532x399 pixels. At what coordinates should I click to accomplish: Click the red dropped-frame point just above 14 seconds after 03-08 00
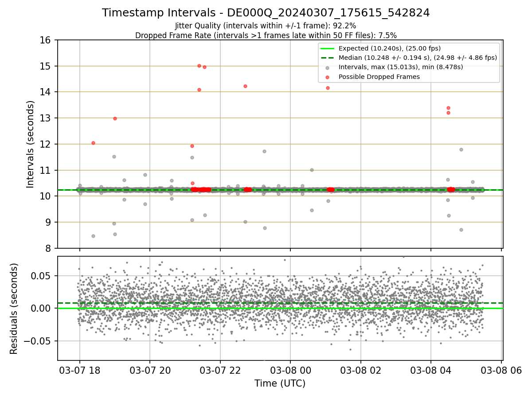pos(328,88)
